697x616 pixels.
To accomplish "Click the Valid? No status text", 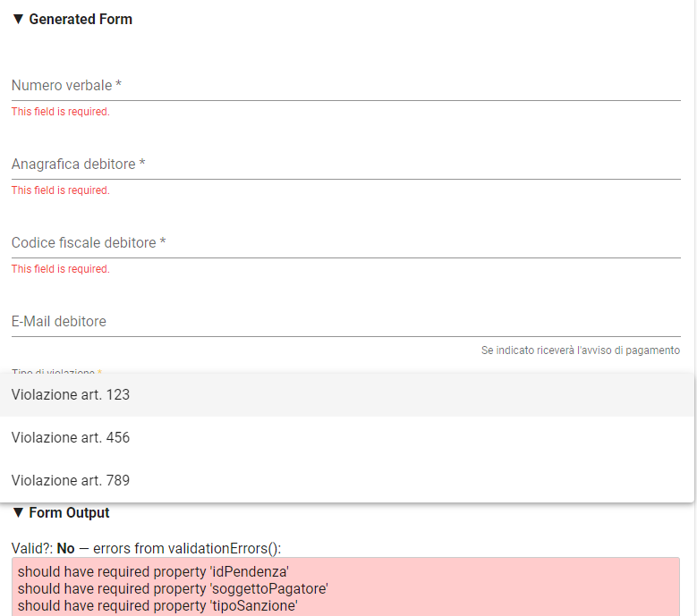I will tap(43, 548).
